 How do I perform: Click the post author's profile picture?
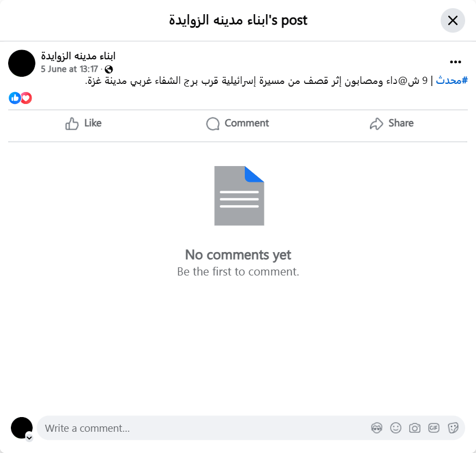[x=22, y=63]
